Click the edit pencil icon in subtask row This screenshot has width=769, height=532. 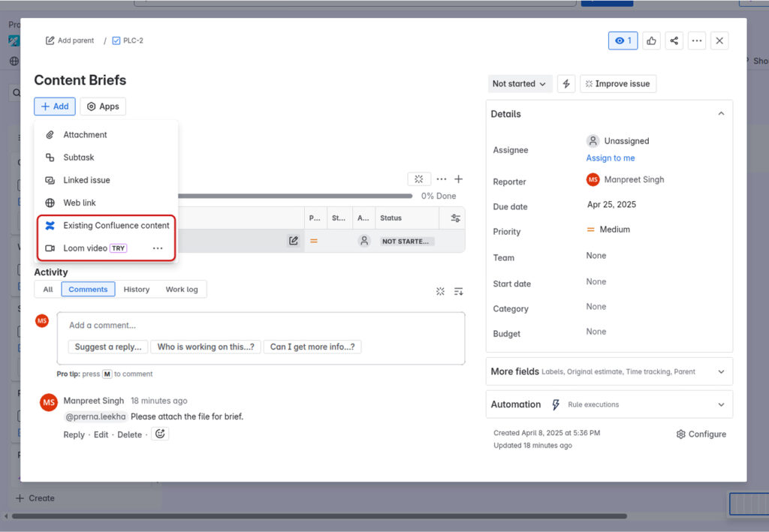(x=294, y=241)
